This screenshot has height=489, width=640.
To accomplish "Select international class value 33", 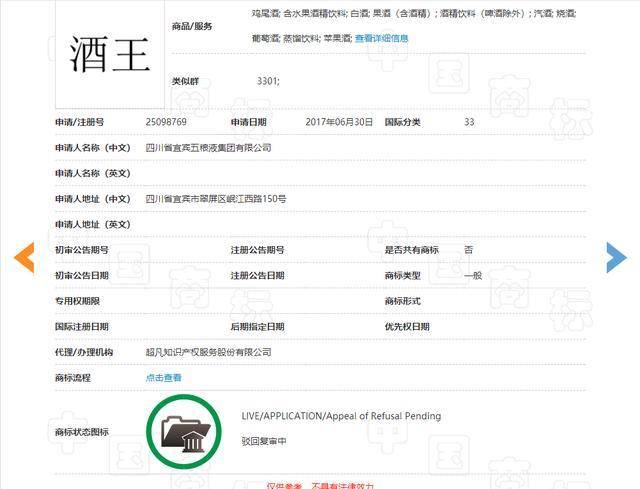I will click(469, 122).
